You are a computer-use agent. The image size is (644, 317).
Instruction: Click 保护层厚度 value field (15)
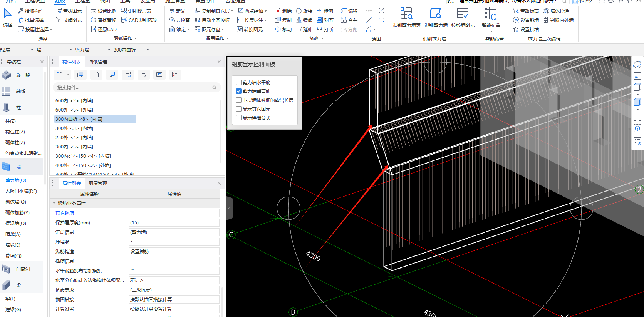click(x=174, y=223)
